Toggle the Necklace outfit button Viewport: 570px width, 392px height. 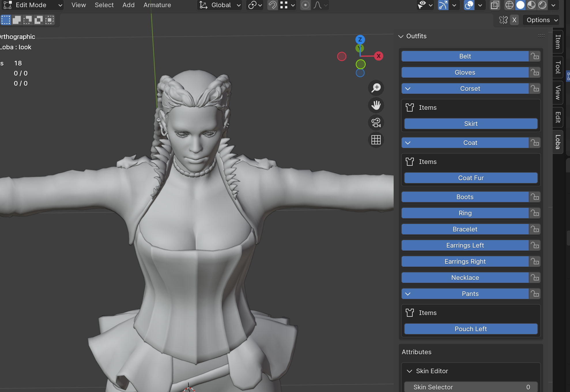(x=465, y=278)
